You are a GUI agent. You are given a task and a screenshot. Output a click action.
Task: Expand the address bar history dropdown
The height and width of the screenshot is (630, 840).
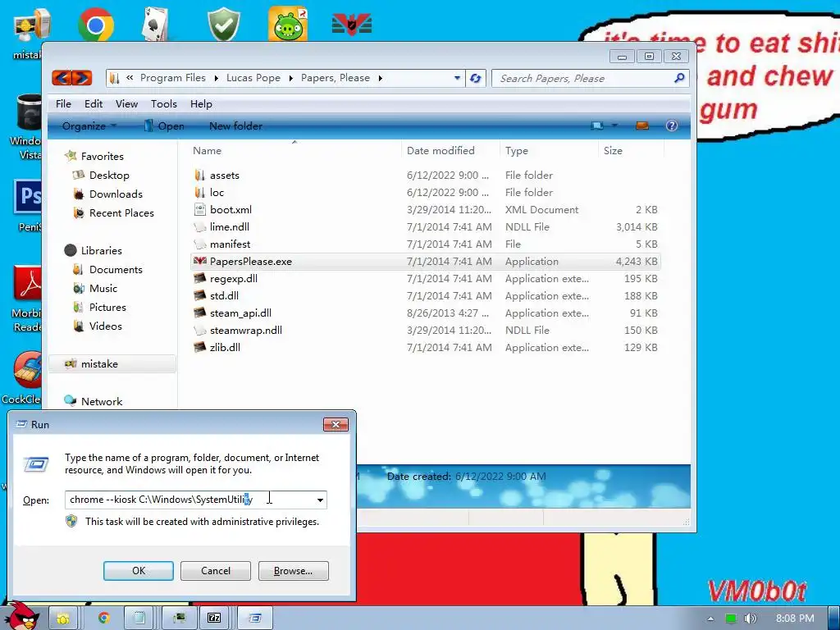(457, 78)
